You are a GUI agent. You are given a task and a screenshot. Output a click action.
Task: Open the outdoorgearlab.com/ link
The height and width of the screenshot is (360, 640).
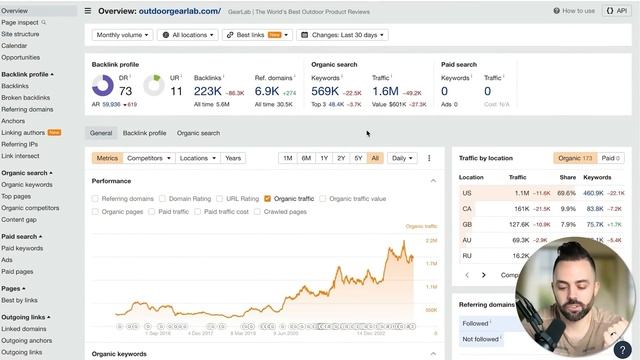pos(180,11)
